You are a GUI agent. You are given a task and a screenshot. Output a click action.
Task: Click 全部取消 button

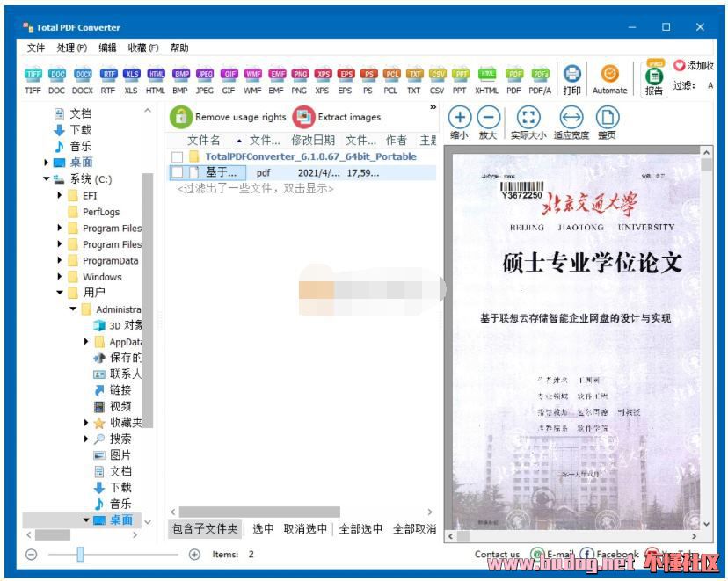414,528
